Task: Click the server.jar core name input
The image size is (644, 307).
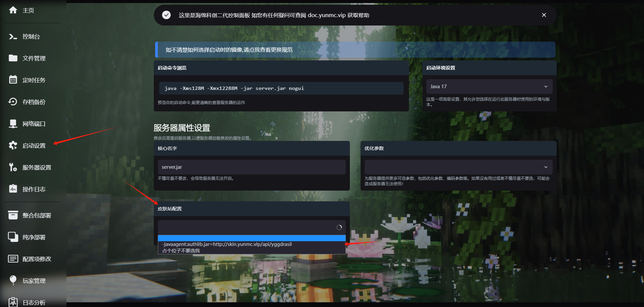Action: tap(251, 167)
